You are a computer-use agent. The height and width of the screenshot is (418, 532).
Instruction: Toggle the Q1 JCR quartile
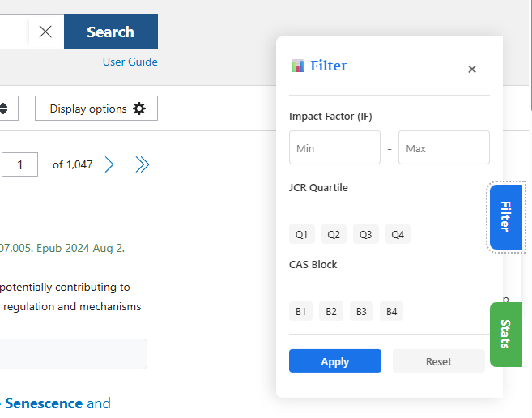(x=301, y=234)
